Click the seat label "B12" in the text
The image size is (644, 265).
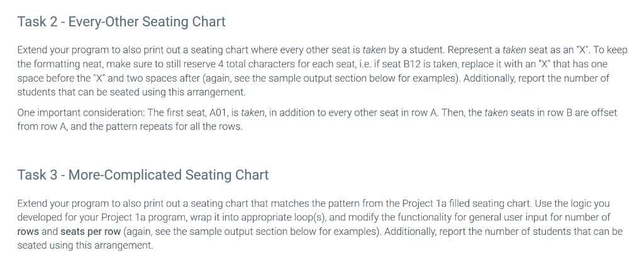pos(412,64)
